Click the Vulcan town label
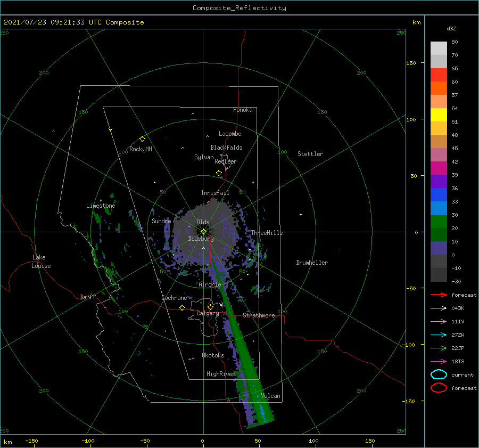 coord(271,396)
